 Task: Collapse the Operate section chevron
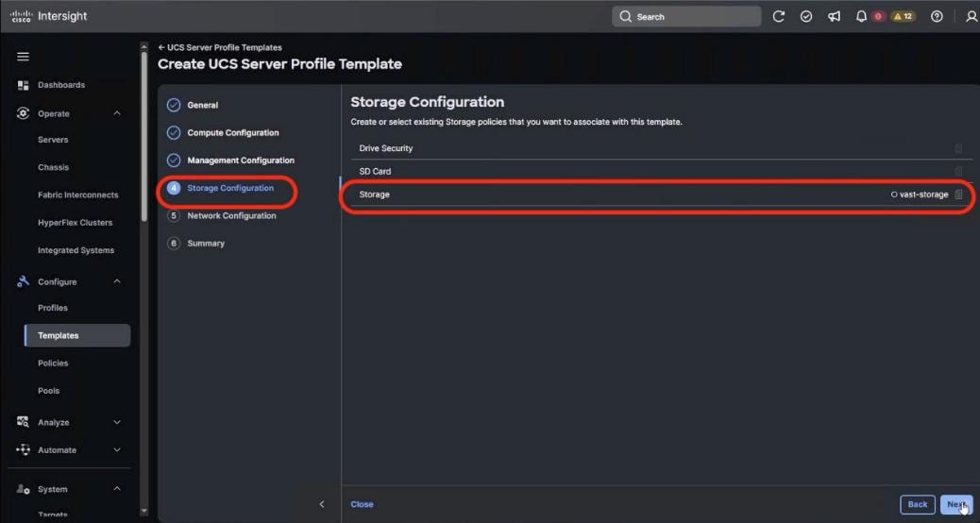click(117, 113)
